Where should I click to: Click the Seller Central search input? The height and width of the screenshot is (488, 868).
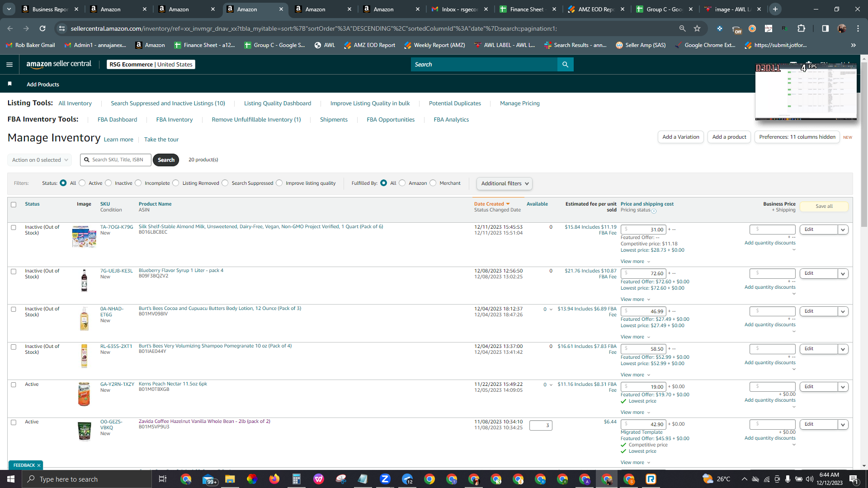pos(484,65)
